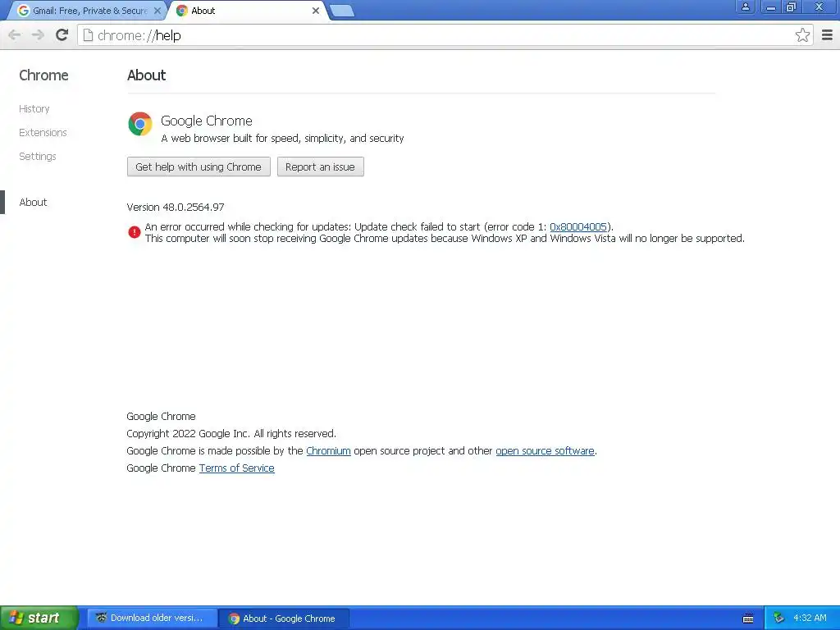Open the 0x80004005 error code link
Image resolution: width=840 pixels, height=630 pixels.
(578, 227)
